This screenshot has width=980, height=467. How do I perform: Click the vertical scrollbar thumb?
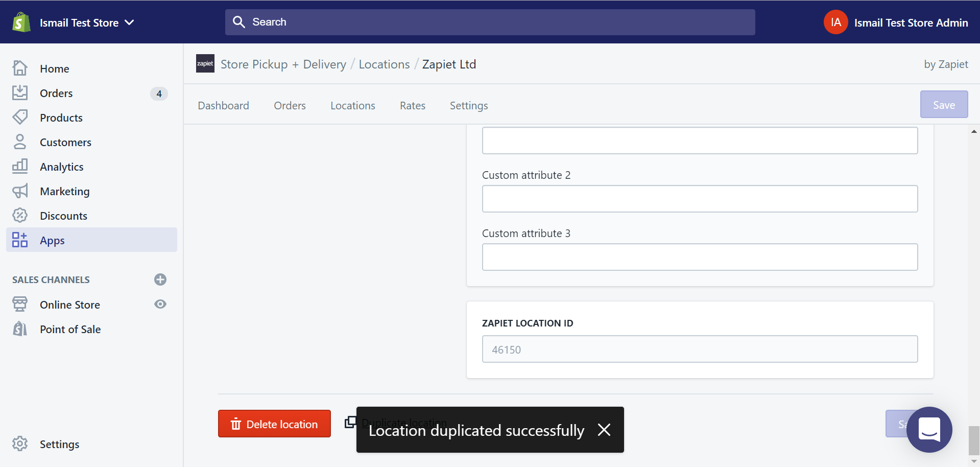(974, 440)
